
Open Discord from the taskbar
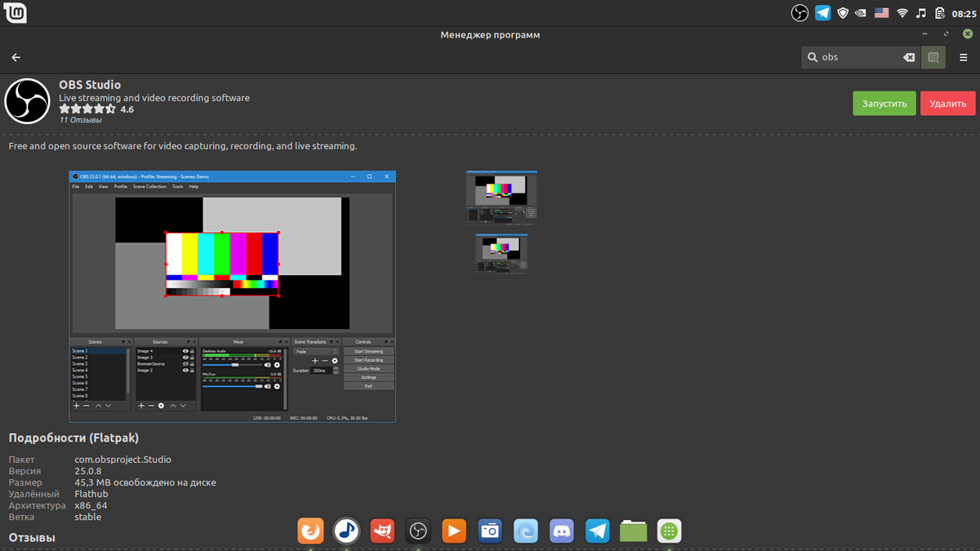coord(562,531)
